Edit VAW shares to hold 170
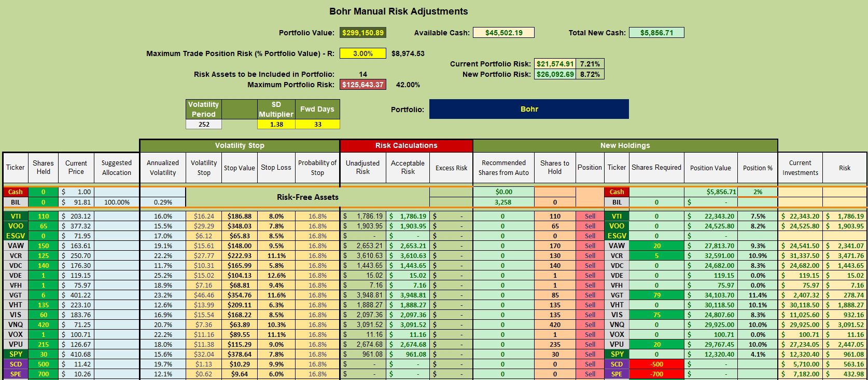Image resolution: width=868 pixels, height=380 pixels. 555,246
